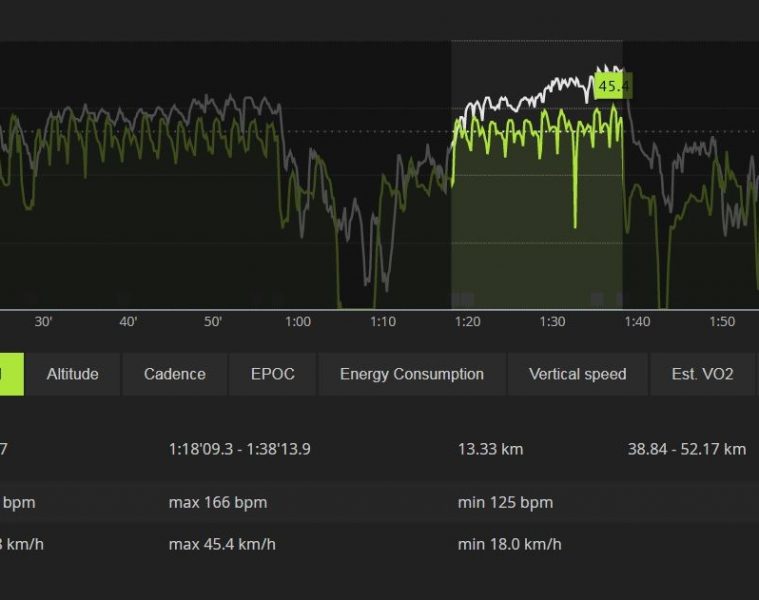This screenshot has width=759, height=600.
Task: Click the green 45.4 value label on chart
Action: pos(612,86)
